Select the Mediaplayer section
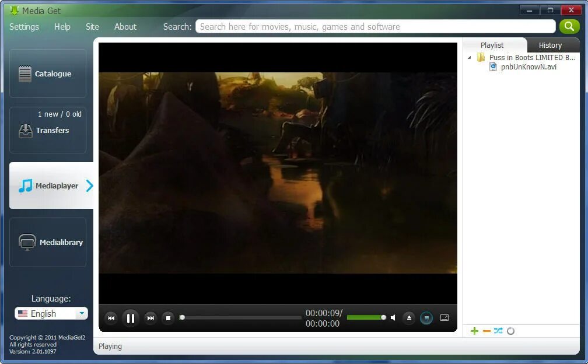The height and width of the screenshot is (364, 588). coord(51,185)
